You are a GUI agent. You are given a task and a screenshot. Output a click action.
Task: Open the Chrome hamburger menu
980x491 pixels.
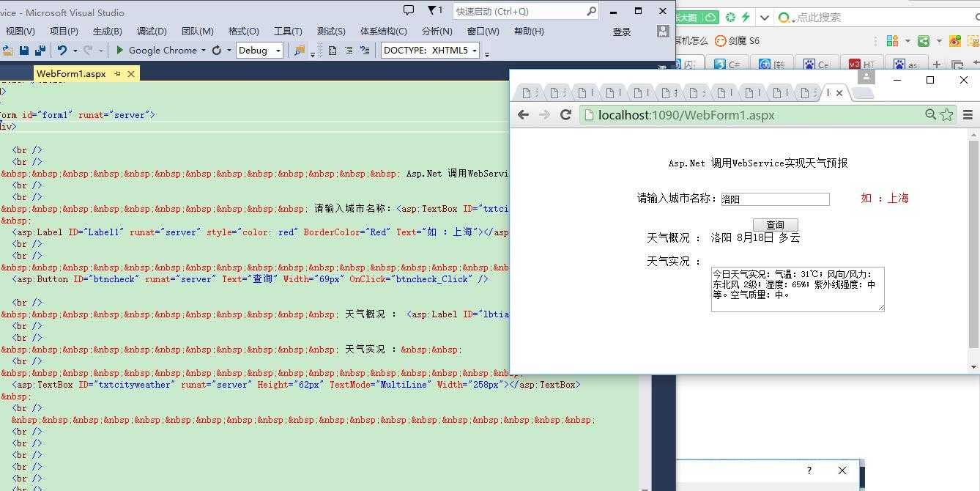tap(968, 115)
